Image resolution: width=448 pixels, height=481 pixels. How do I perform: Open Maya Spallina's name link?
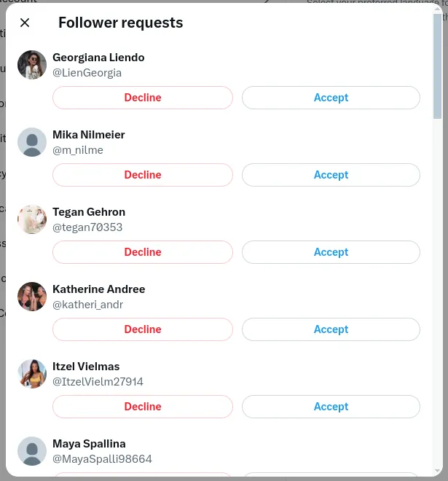click(89, 444)
